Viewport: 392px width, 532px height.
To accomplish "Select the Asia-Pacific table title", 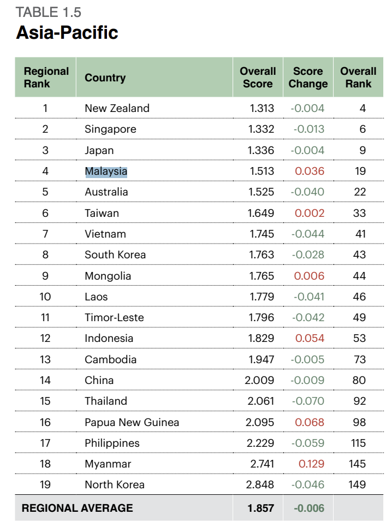I will click(x=67, y=33).
